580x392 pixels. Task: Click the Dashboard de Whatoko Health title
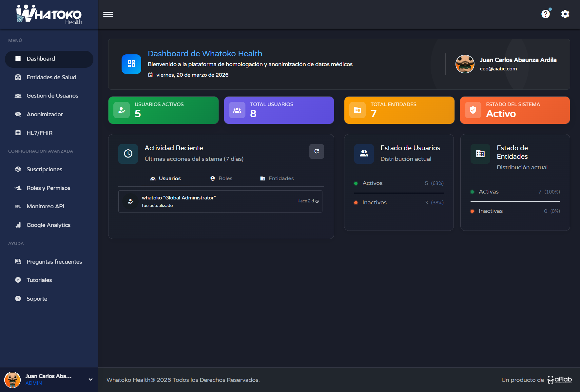[205, 54]
